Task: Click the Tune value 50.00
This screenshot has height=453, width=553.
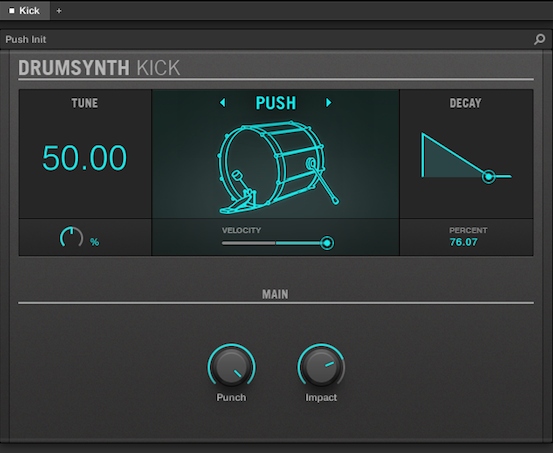Action: click(x=84, y=158)
